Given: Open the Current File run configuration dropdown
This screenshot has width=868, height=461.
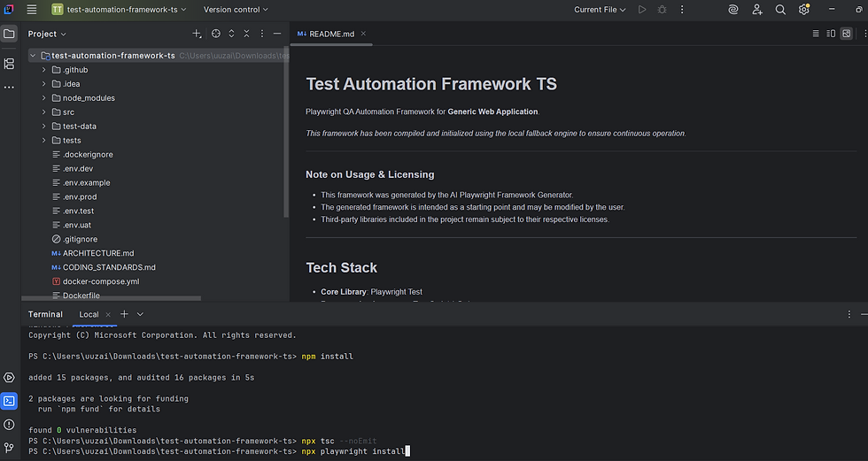Looking at the screenshot, I should (600, 10).
